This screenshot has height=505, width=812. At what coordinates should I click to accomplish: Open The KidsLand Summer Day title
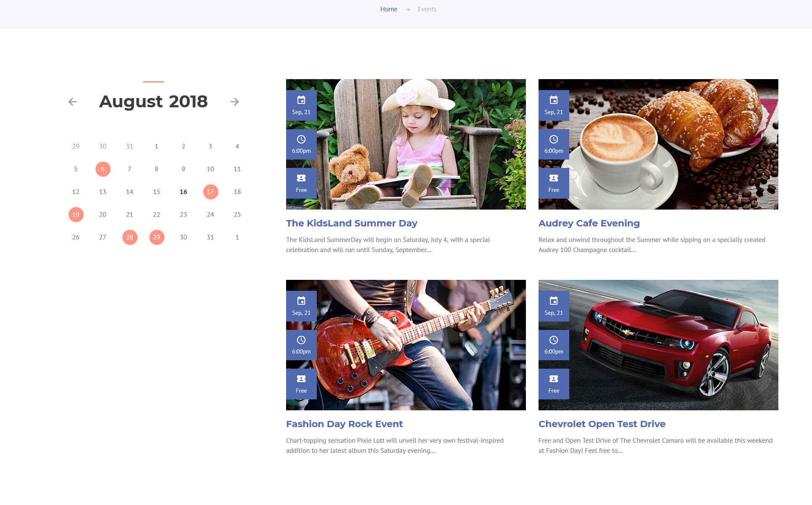click(x=352, y=223)
